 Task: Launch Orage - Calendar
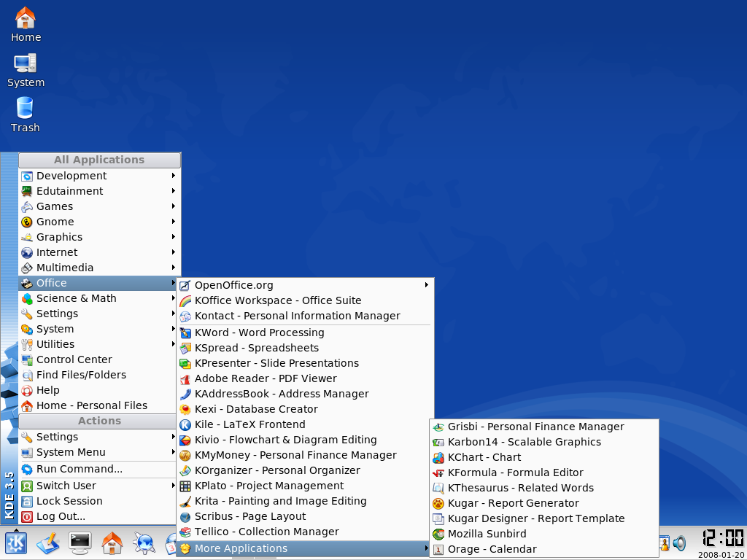[x=544, y=549]
